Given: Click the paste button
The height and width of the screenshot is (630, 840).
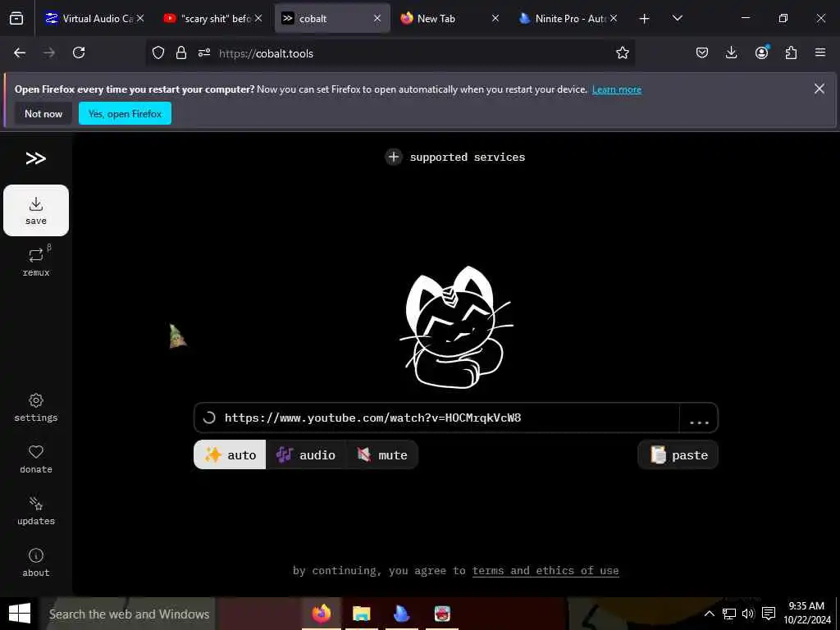Looking at the screenshot, I should pos(678,454).
